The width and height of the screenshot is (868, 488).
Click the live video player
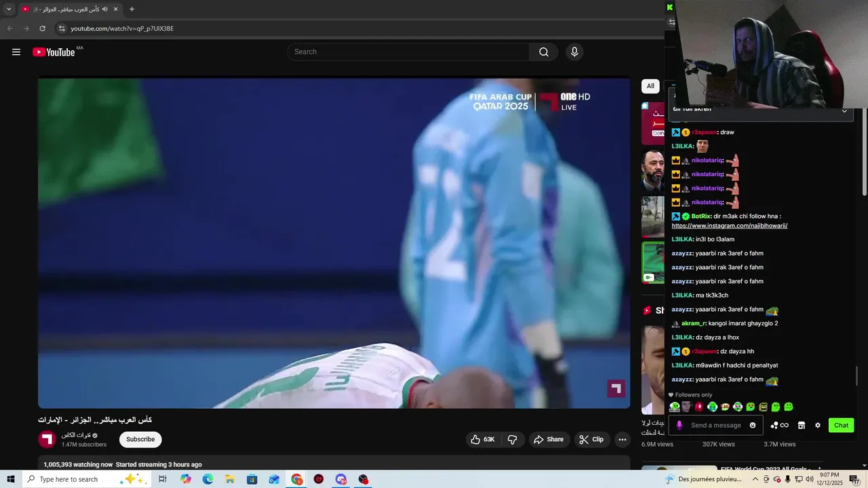(334, 243)
